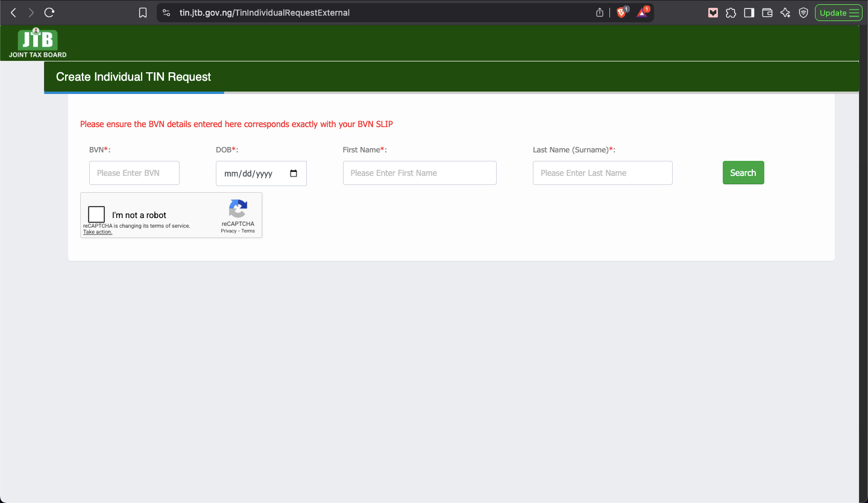Image resolution: width=868 pixels, height=503 pixels.
Task: Reload the page
Action: coord(49,13)
